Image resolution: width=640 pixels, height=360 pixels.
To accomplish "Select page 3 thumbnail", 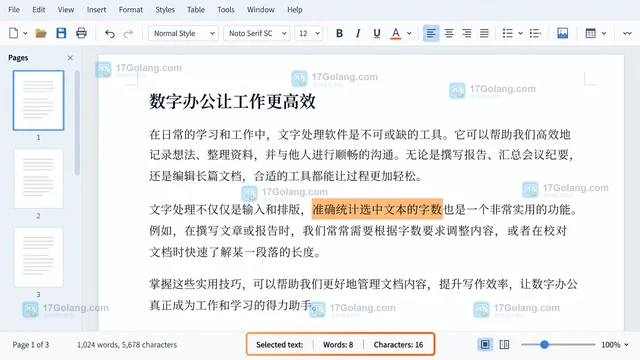I will (39, 257).
